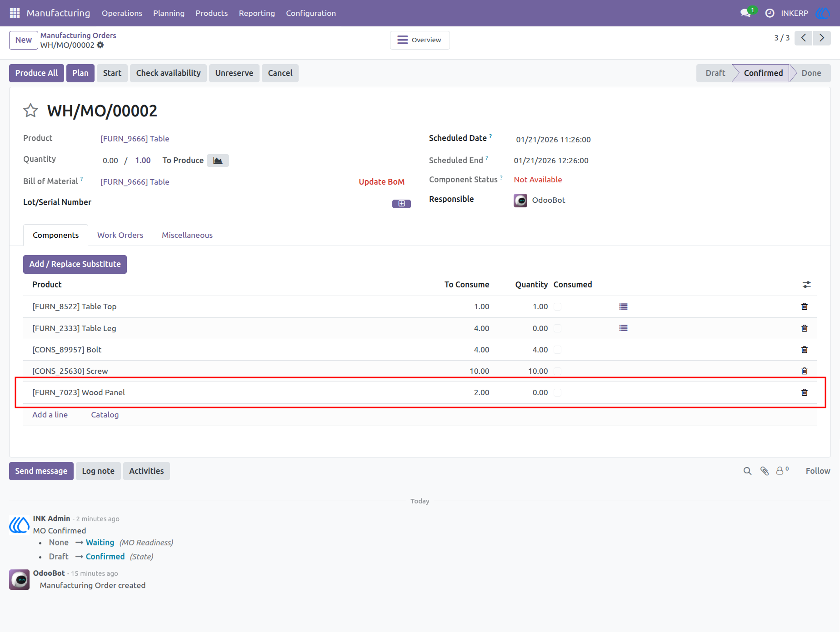Click the gear icon beside WH/MO/00002

pos(100,45)
